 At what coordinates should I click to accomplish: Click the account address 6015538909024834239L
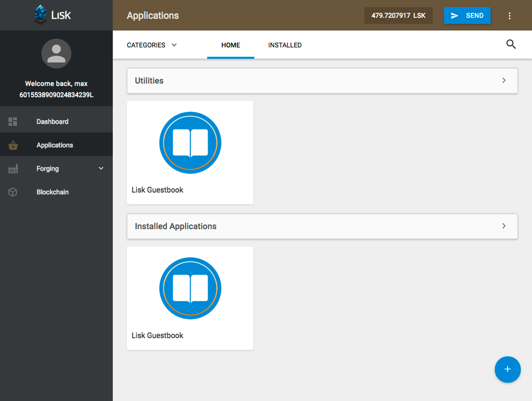(56, 95)
